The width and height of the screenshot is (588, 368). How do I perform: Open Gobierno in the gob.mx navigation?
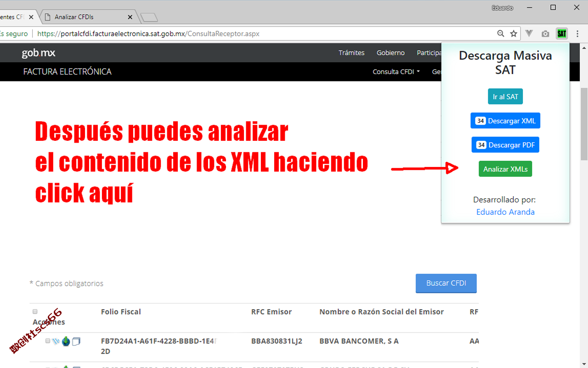[x=390, y=53]
